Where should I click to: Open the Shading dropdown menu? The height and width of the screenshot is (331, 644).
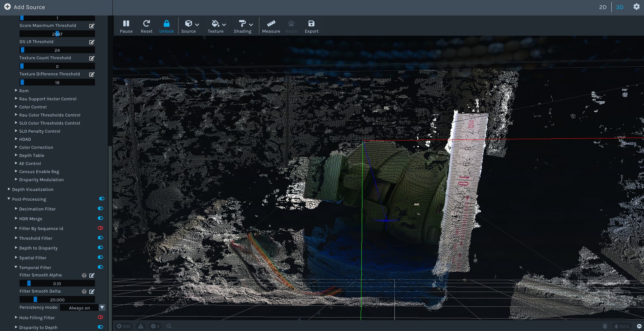(243, 26)
